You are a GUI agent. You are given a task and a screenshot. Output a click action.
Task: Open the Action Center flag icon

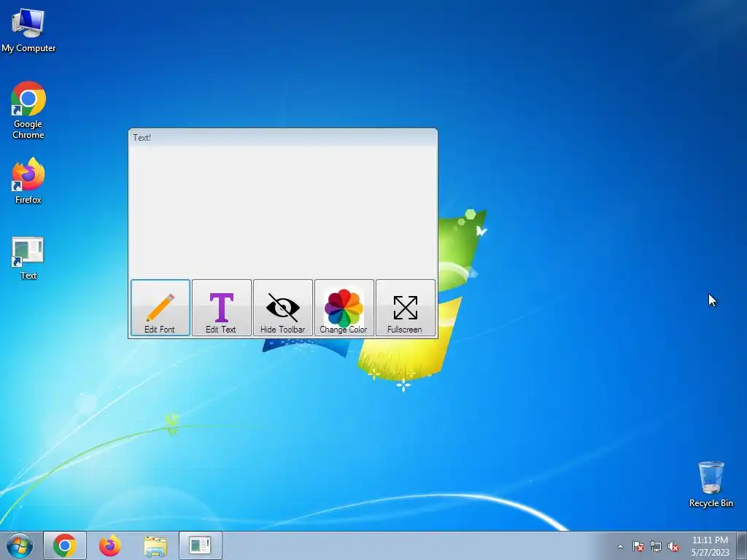pyautogui.click(x=638, y=546)
